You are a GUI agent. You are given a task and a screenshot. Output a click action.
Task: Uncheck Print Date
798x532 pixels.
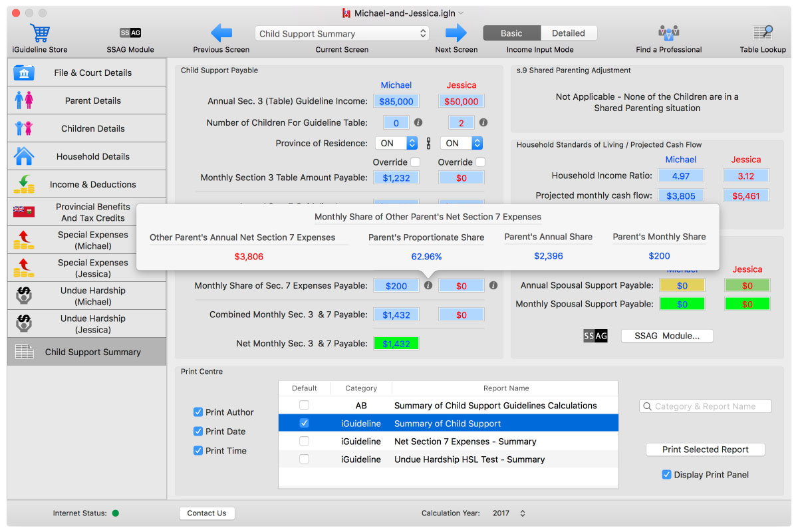[x=198, y=432]
